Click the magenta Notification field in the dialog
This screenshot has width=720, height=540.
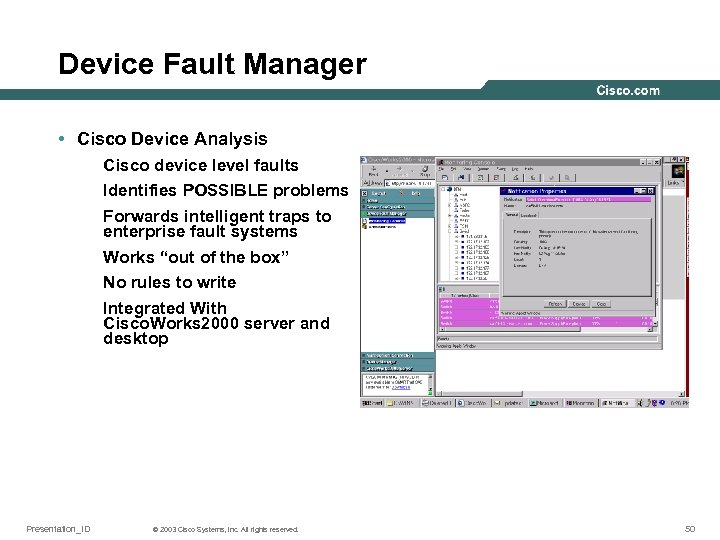pyautogui.click(x=588, y=200)
